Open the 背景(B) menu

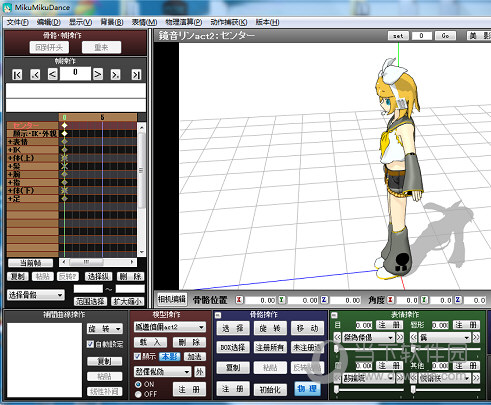coord(112,22)
